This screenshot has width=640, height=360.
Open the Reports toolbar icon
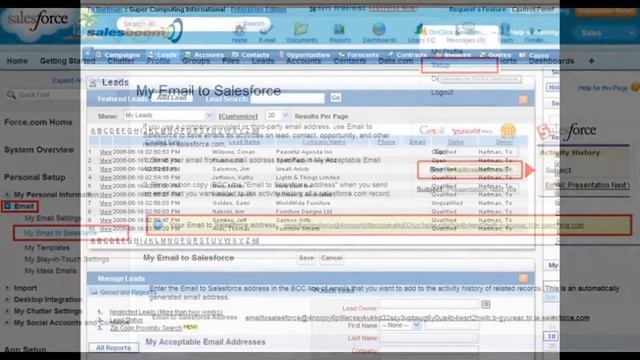pos(340,33)
